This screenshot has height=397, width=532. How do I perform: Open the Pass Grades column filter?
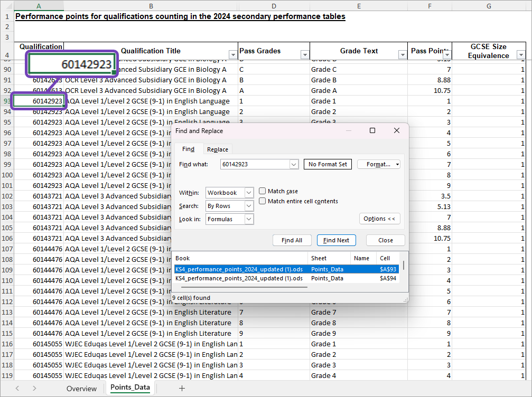[x=304, y=54]
